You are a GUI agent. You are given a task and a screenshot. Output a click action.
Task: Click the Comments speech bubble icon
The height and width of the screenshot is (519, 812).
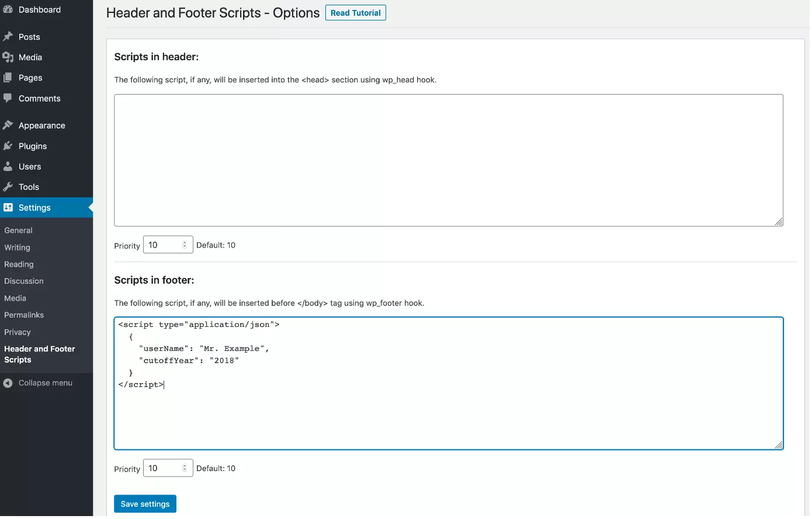tap(8, 98)
